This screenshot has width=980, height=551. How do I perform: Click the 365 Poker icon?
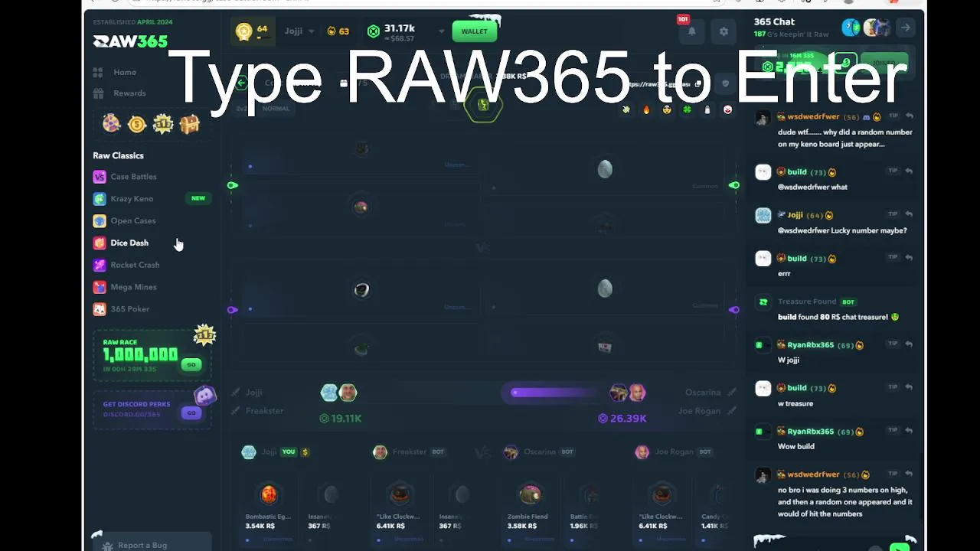tap(100, 309)
